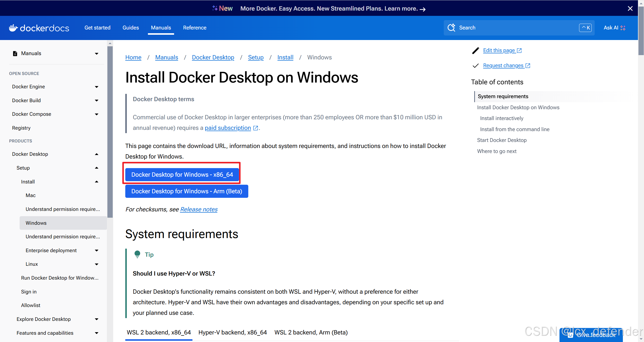Viewport: 644px width, 342px height.
Task: Switch to Hyper-V backend, x86_64 tab
Action: (232, 332)
